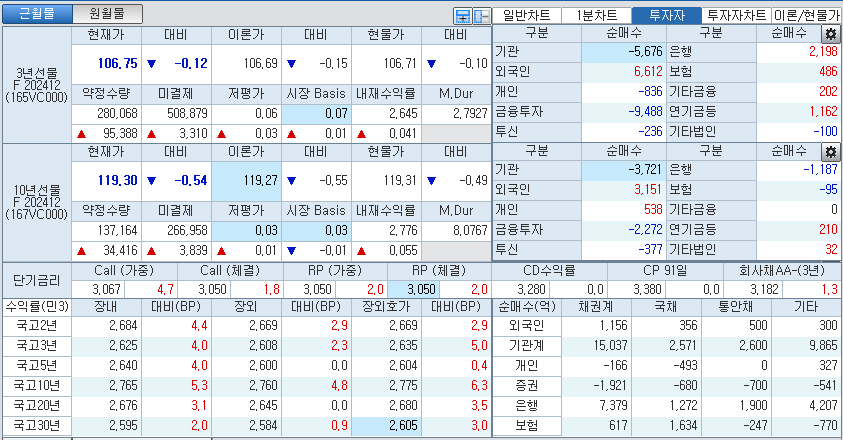Click 기관 순매수 -3,721

624,169
